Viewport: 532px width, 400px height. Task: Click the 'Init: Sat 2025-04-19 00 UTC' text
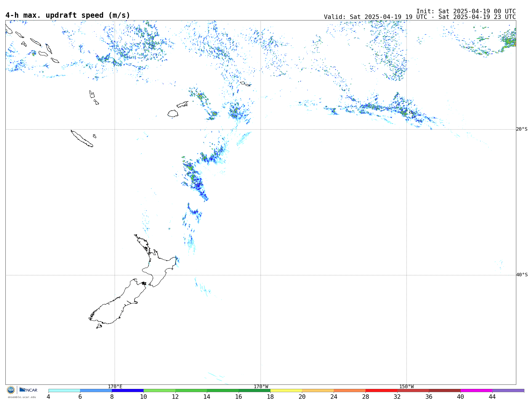(466, 11)
